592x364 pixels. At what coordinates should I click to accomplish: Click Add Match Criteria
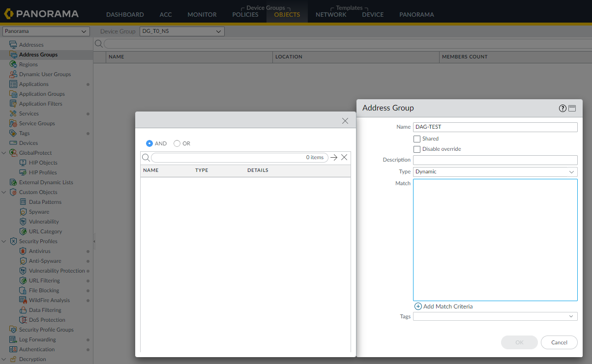pos(443,306)
